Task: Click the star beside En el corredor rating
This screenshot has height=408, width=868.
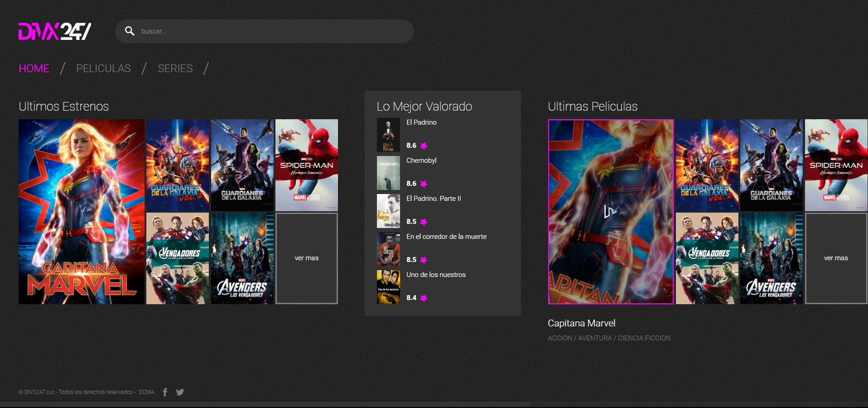Action: (x=424, y=260)
